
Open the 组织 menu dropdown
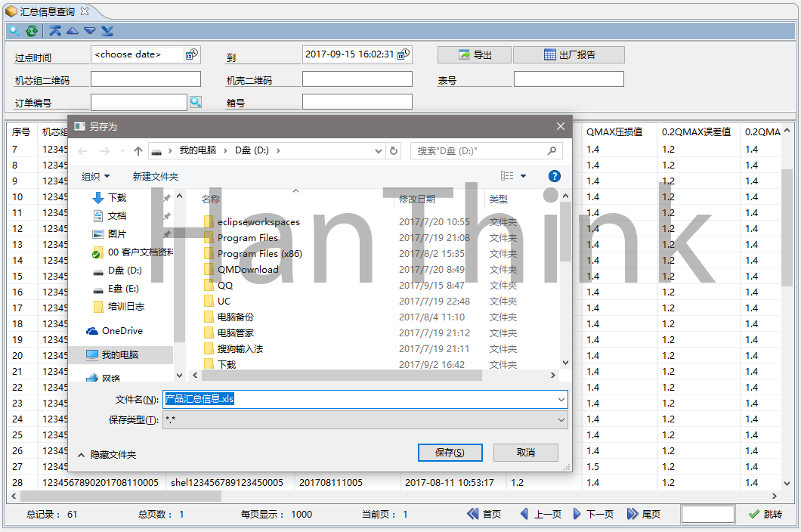95,176
